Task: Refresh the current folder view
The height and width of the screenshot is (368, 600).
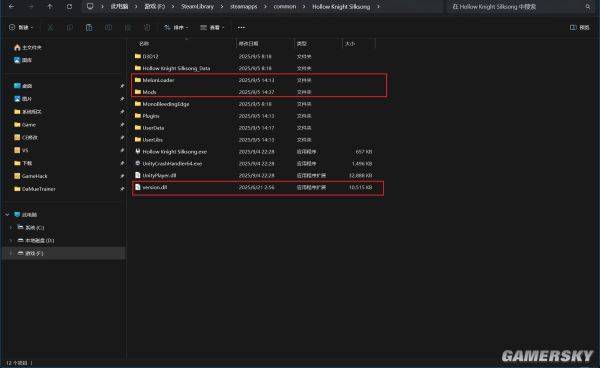Action: (69, 7)
